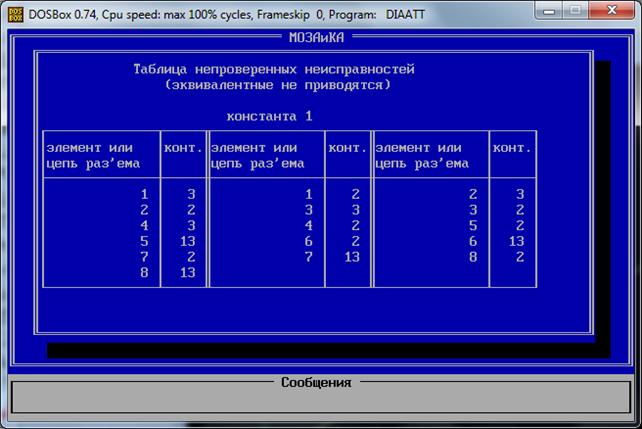This screenshot has width=642, height=429.
Task: Click the DOSBox 0.74 title bar text
Action: click(226, 15)
